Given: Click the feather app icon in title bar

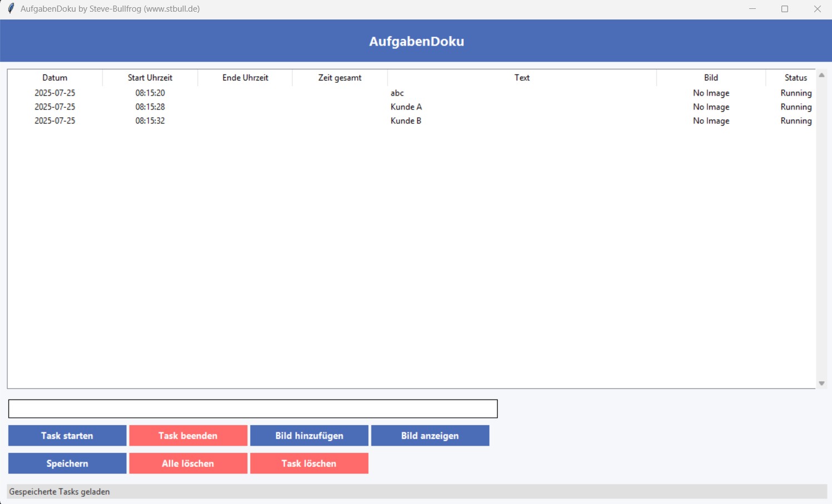Looking at the screenshot, I should click(x=11, y=9).
